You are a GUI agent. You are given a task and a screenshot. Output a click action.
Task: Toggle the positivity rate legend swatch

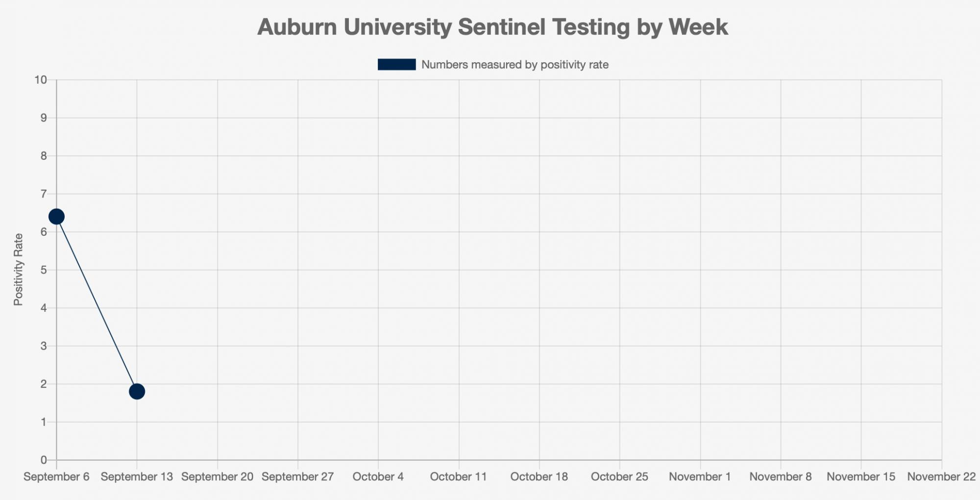(x=396, y=65)
